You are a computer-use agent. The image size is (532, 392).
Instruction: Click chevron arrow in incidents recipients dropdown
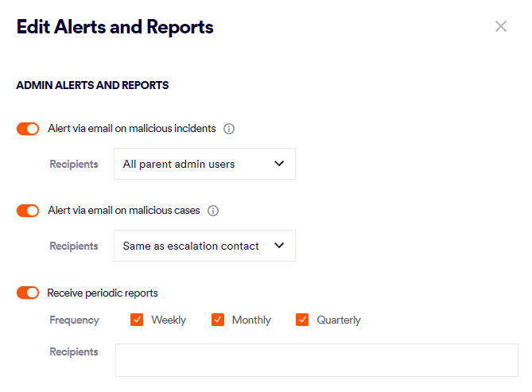coord(279,164)
